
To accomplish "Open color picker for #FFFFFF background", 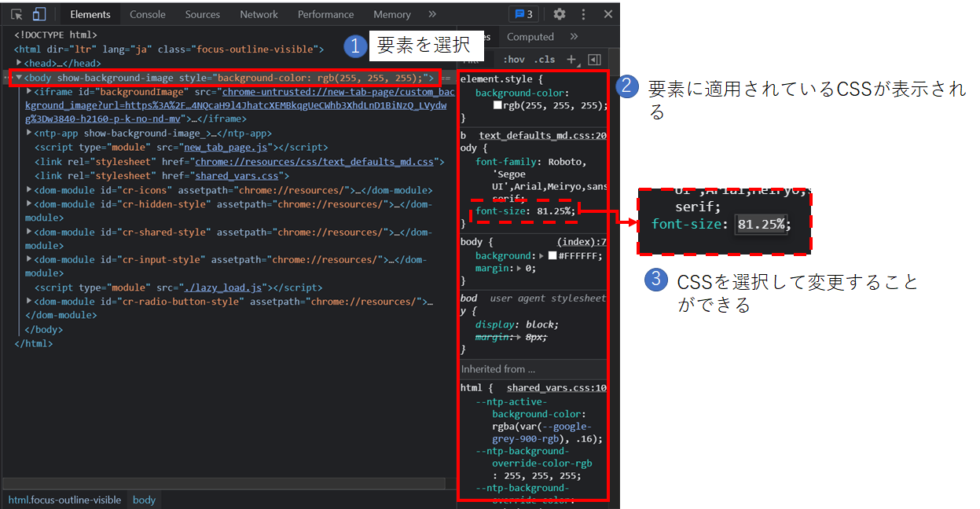I will [552, 256].
